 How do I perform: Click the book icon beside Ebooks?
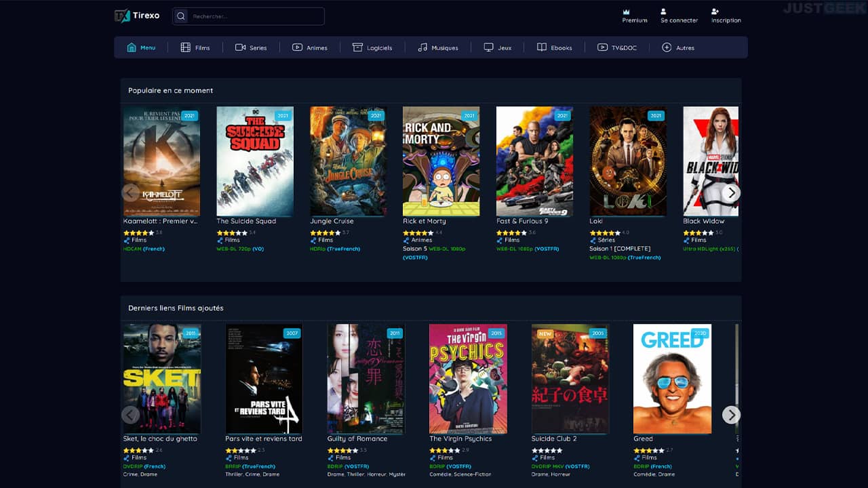coord(542,47)
